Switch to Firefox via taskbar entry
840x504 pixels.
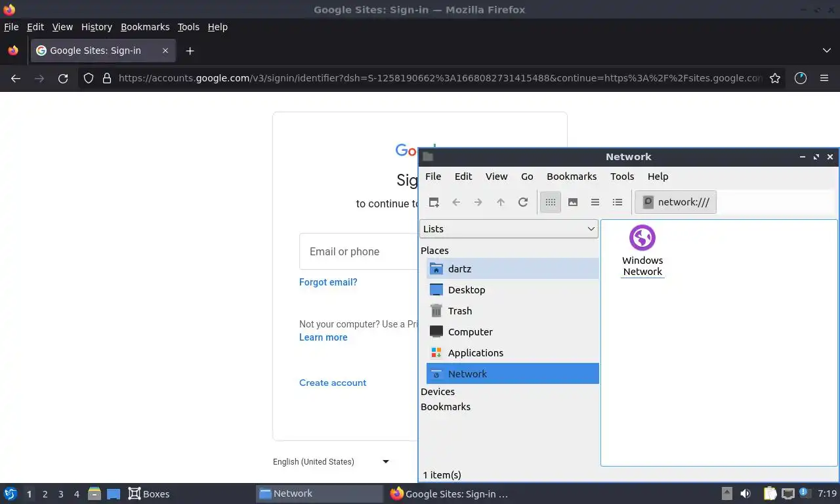tap(450, 493)
